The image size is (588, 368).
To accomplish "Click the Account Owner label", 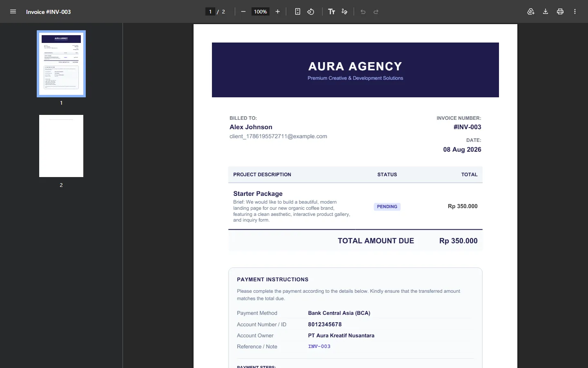I will 255,336.
